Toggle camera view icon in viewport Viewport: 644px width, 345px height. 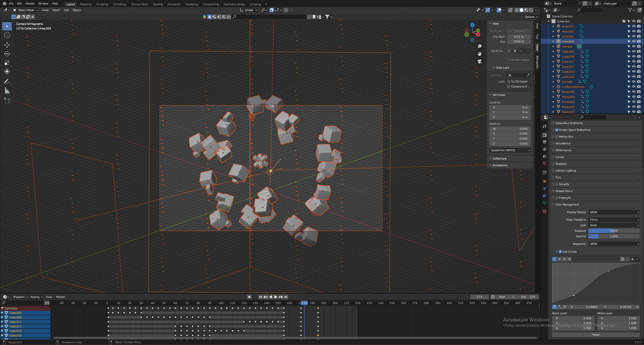point(479,62)
